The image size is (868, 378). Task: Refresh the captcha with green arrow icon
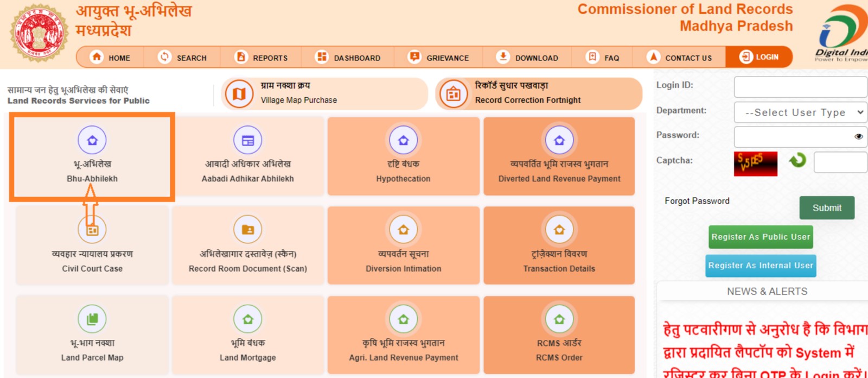[x=797, y=160]
